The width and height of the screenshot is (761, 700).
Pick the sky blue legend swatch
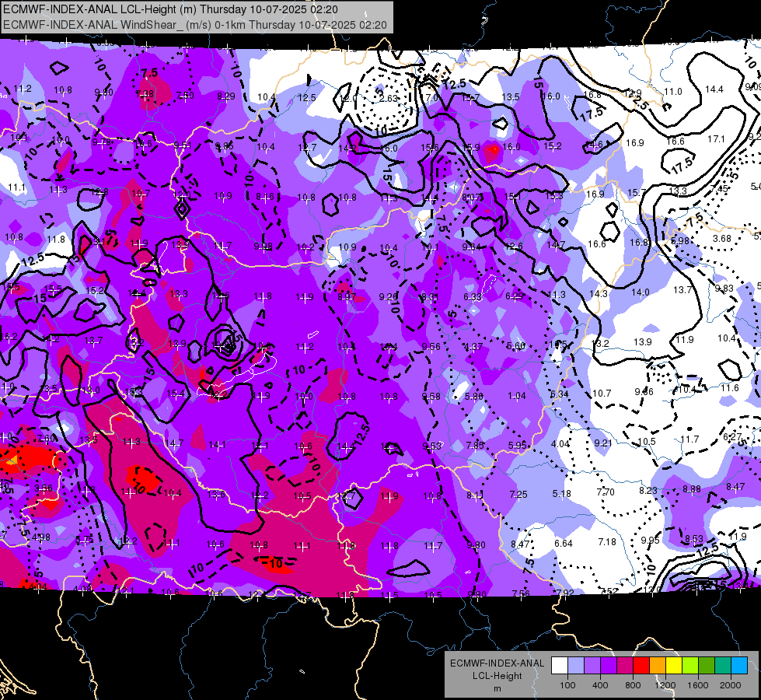point(739,666)
